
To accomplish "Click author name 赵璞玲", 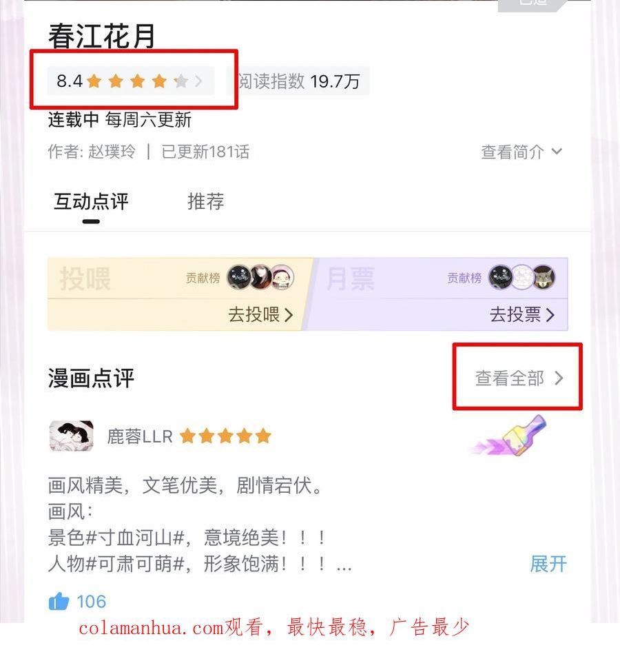I will (x=112, y=152).
